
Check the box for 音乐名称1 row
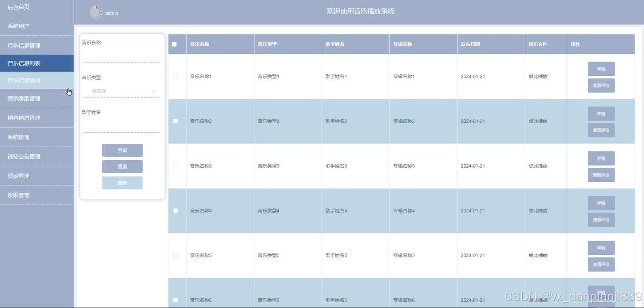tap(175, 76)
